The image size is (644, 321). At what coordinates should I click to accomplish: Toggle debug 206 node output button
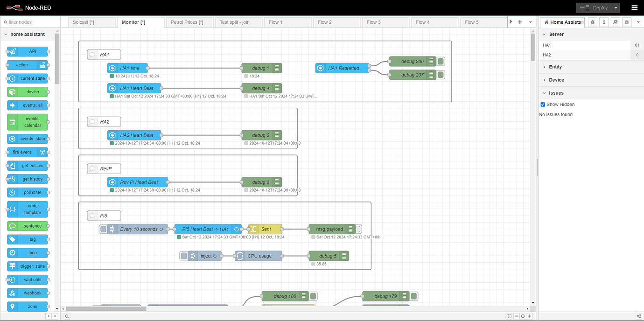(x=441, y=61)
